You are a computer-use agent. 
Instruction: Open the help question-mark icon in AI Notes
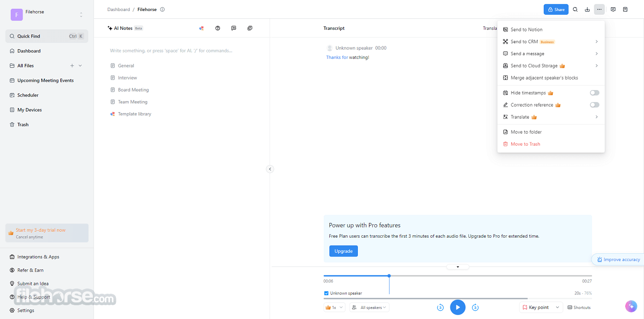[x=218, y=28]
